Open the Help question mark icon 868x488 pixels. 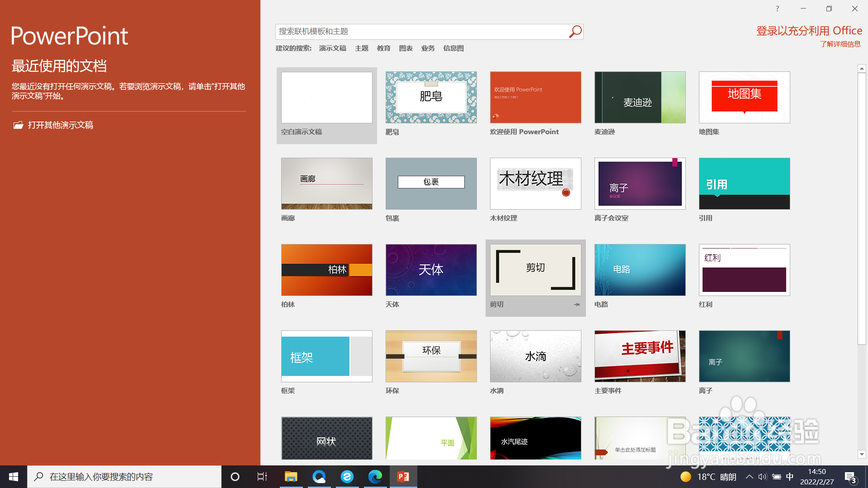pos(778,9)
